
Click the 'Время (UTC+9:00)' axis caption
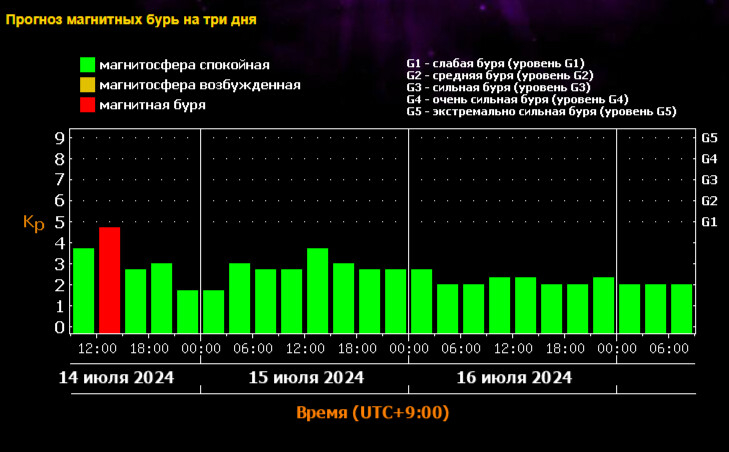[371, 412]
